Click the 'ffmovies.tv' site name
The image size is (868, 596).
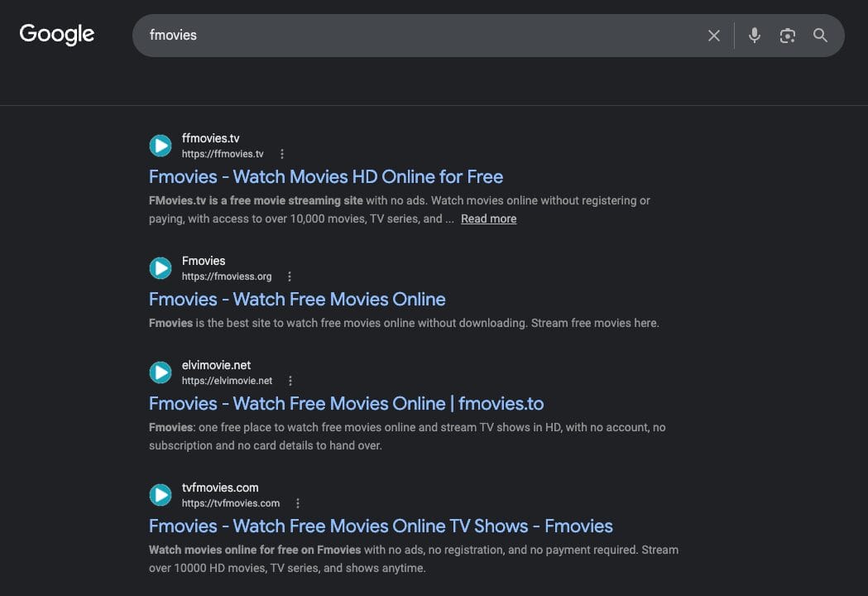click(210, 138)
